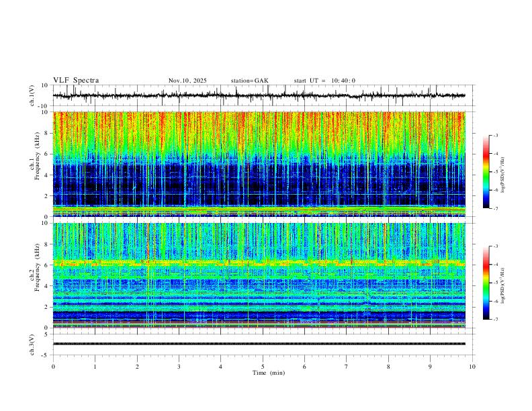The height and width of the screenshot is (411, 532).
Task: Click the "7" tick on Time axis
Action: [347, 367]
